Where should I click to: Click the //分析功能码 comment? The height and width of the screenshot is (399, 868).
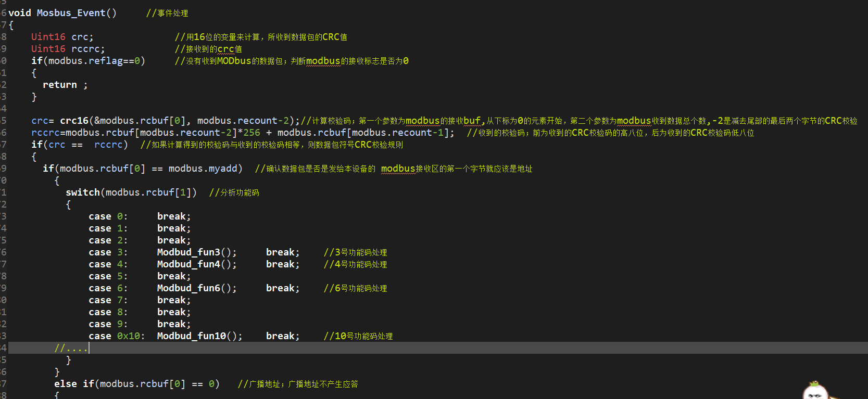[x=234, y=192]
